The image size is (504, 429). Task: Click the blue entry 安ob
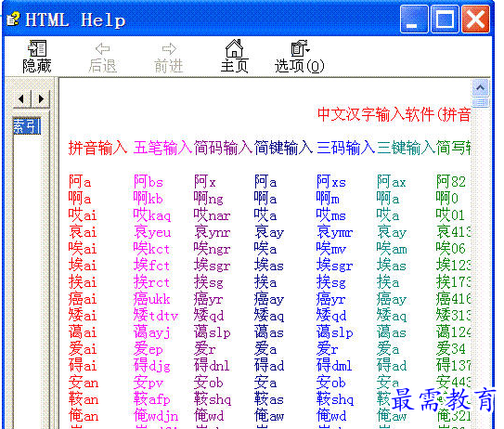click(x=331, y=383)
